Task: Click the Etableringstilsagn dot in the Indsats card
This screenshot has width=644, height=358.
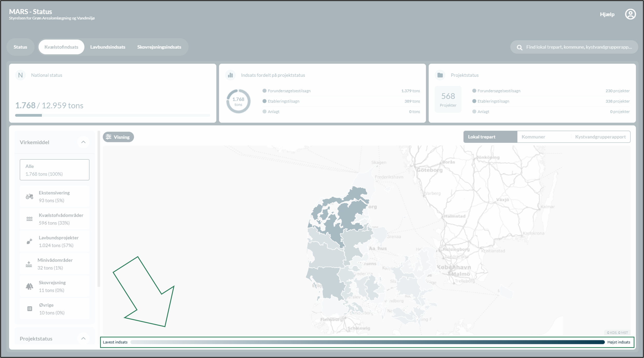Action: (x=264, y=101)
